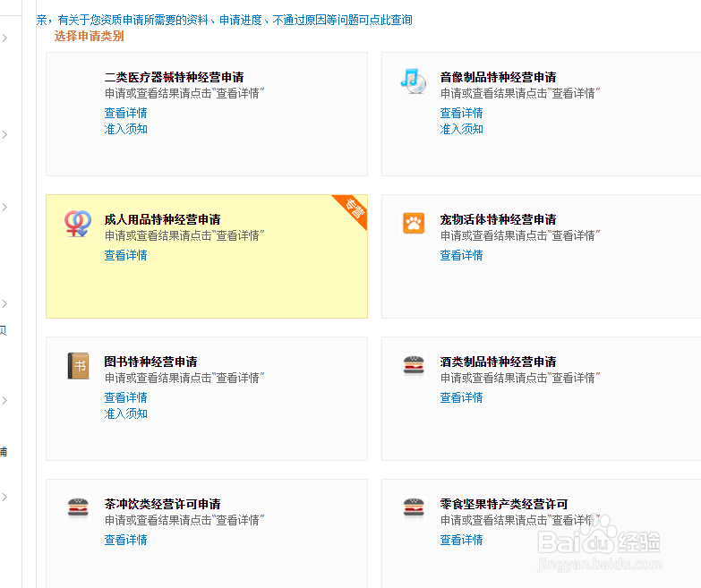Click the 宠物活体特种经营申请 title
The width and height of the screenshot is (701, 588).
coord(498,219)
